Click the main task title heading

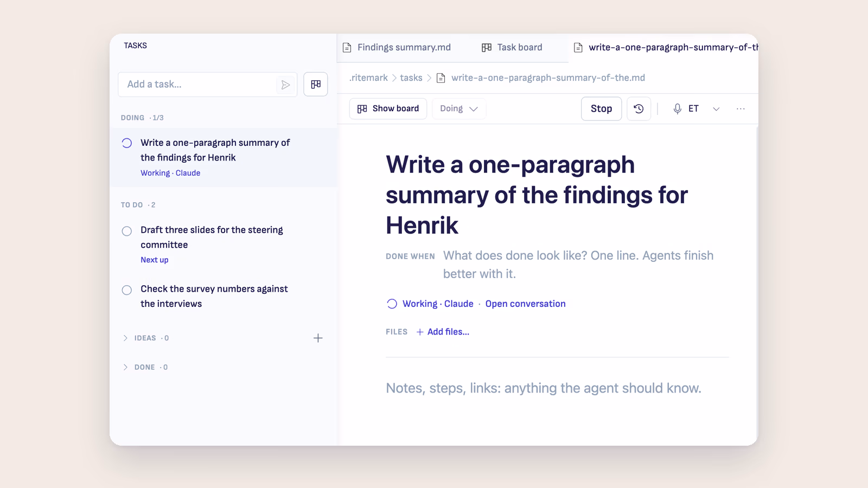537,195
